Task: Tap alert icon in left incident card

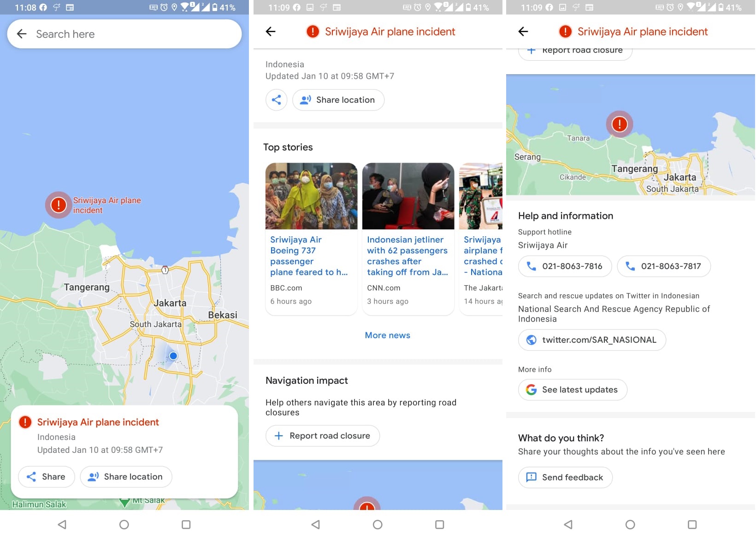Action: click(25, 422)
